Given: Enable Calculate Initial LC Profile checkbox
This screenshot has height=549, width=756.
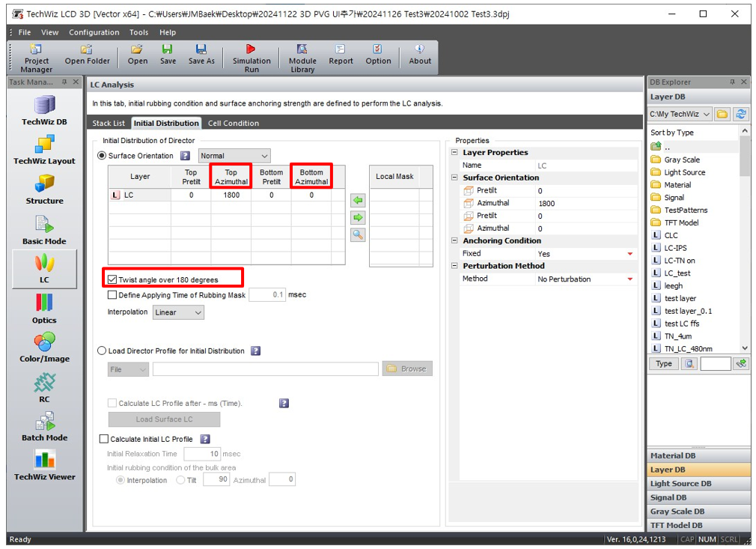Looking at the screenshot, I should pos(104,439).
